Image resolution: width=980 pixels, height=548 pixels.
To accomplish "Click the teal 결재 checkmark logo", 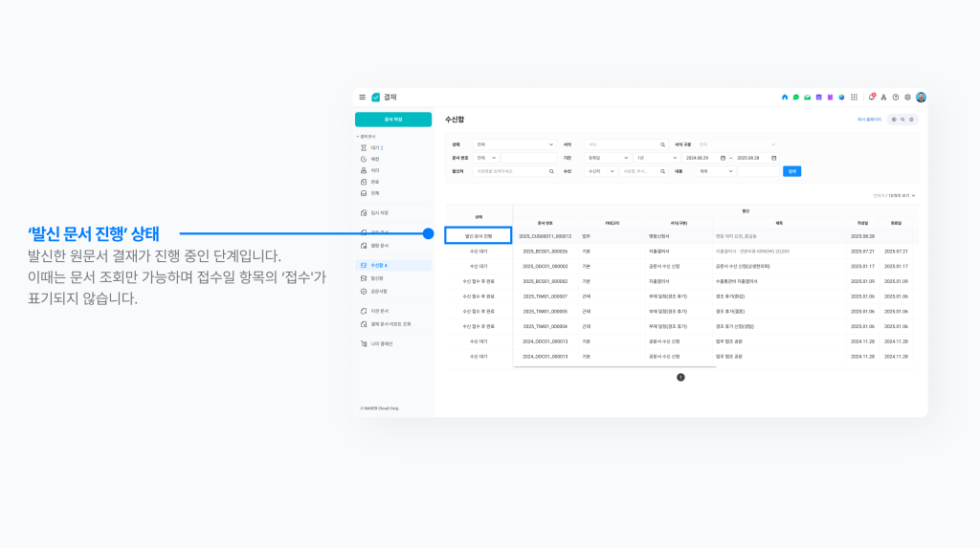I will 375,98.
